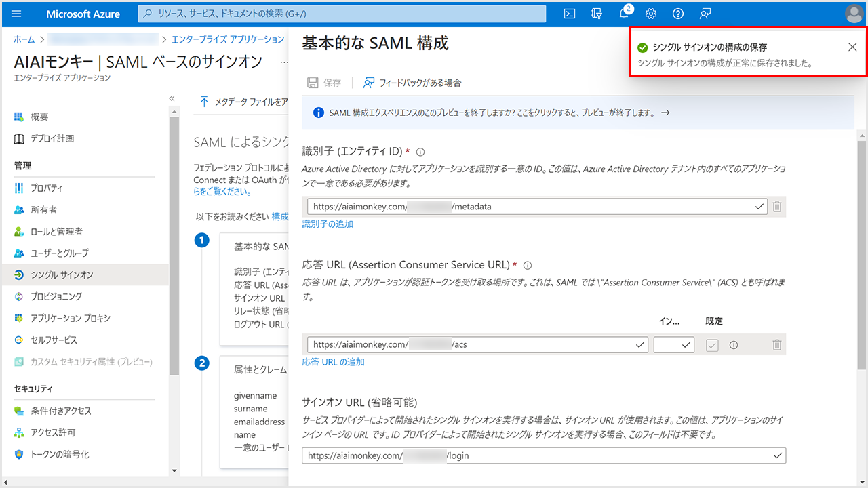Click the 応答 URL の追加 link

(x=333, y=362)
